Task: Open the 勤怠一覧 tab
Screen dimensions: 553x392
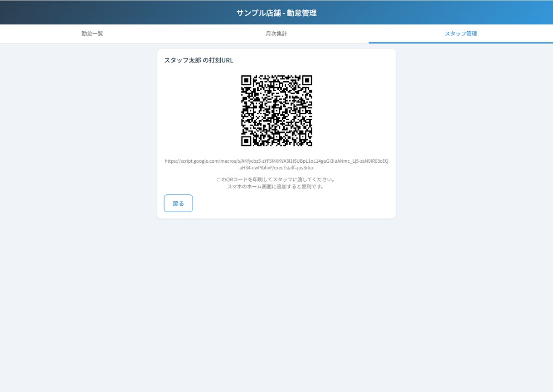Action: 92,34
